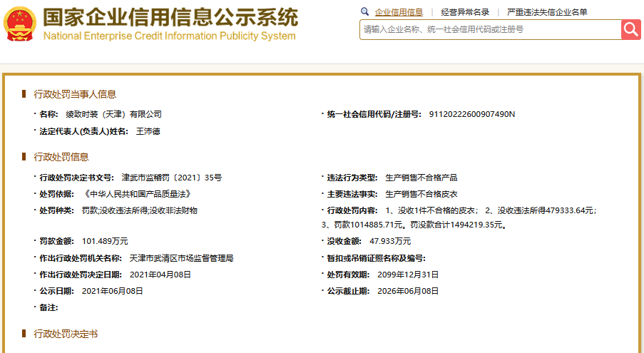This screenshot has width=644, height=353.
Task: Select the 行政处罚当事人信息 section heading
Action: pyautogui.click(x=75, y=94)
